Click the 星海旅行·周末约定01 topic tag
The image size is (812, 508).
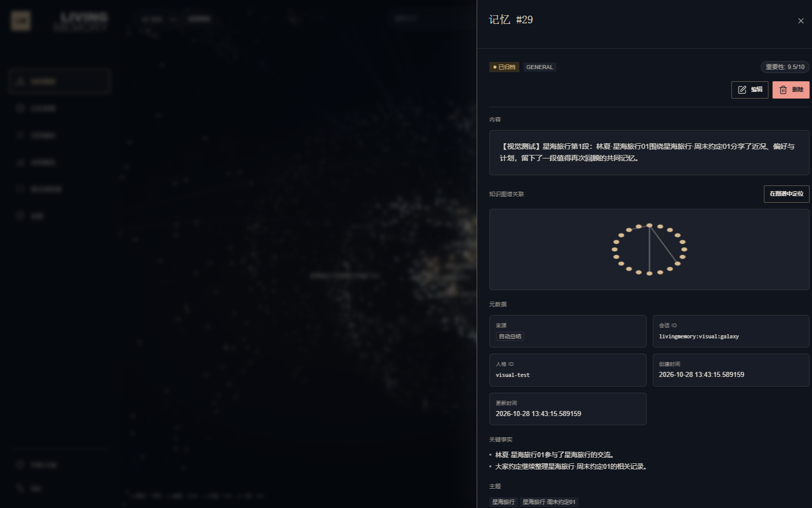(x=549, y=502)
